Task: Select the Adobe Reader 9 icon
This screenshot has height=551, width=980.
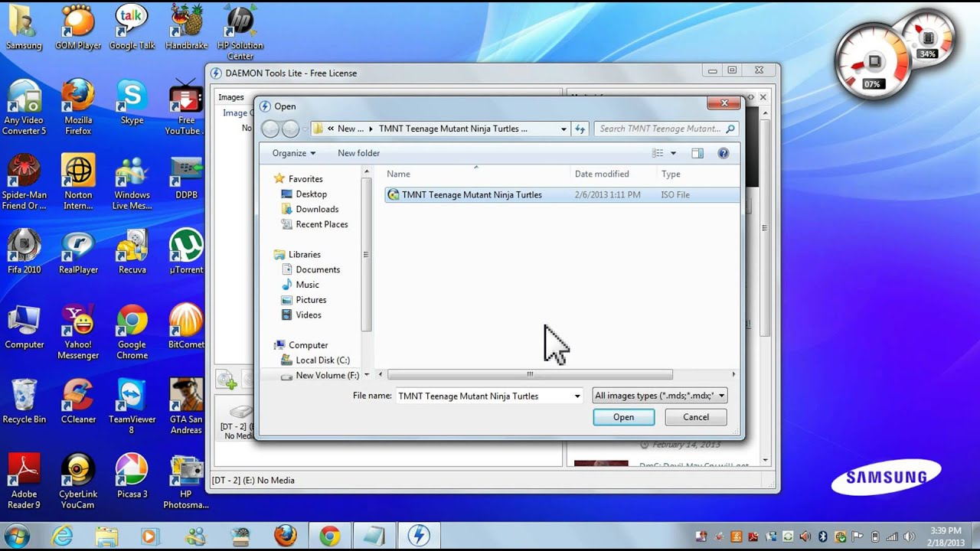Action: [24, 482]
